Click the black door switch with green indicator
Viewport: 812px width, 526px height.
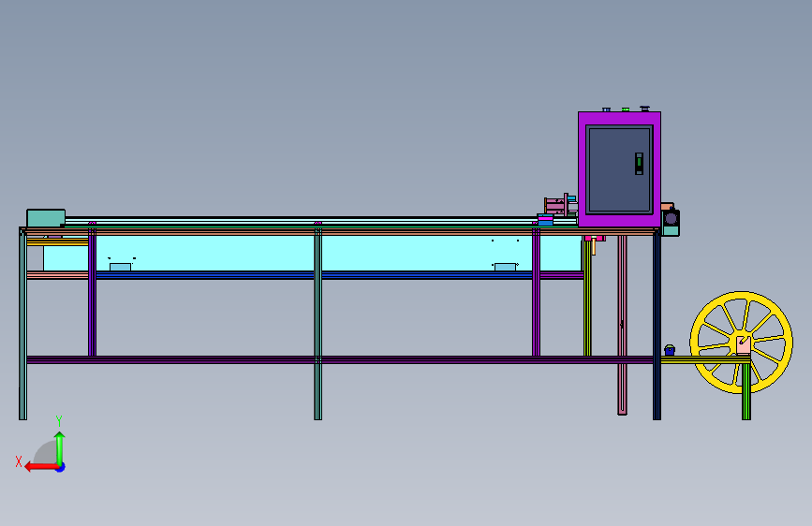tap(639, 164)
